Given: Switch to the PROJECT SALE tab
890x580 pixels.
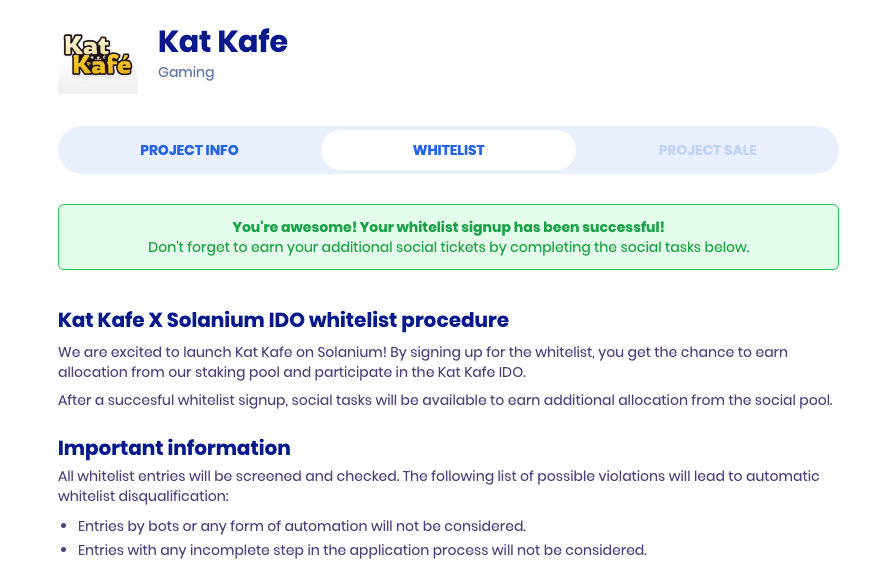Looking at the screenshot, I should click(x=707, y=150).
